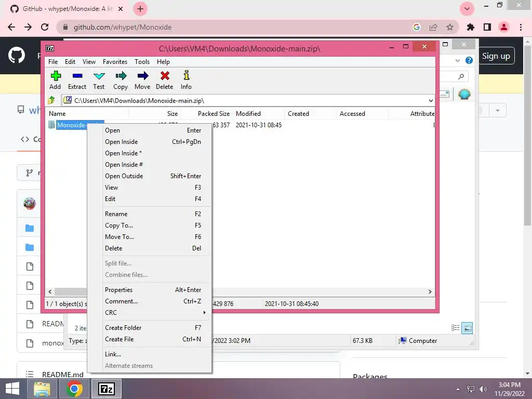Switch Explorer to large icons view

pos(467,328)
